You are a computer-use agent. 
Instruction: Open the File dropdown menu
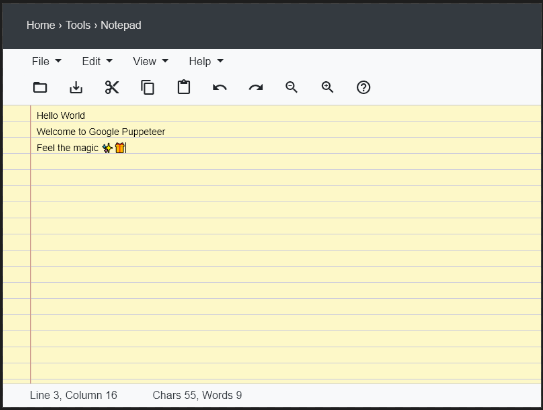click(x=46, y=61)
